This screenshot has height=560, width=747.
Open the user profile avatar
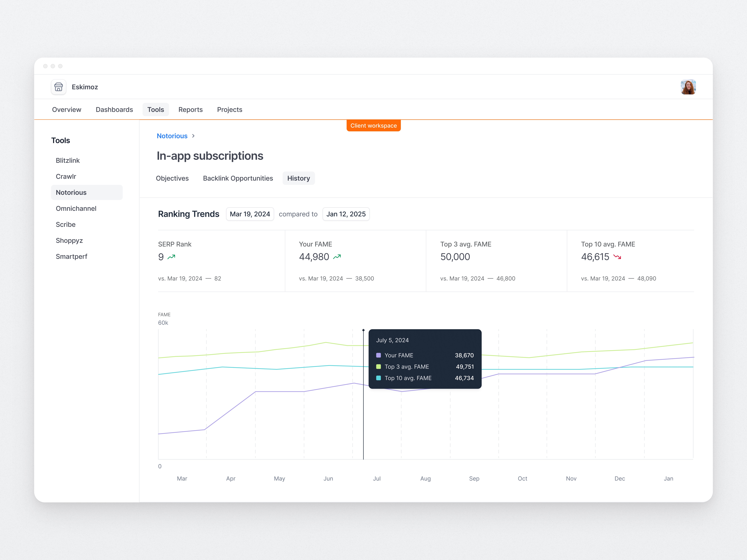pos(688,87)
